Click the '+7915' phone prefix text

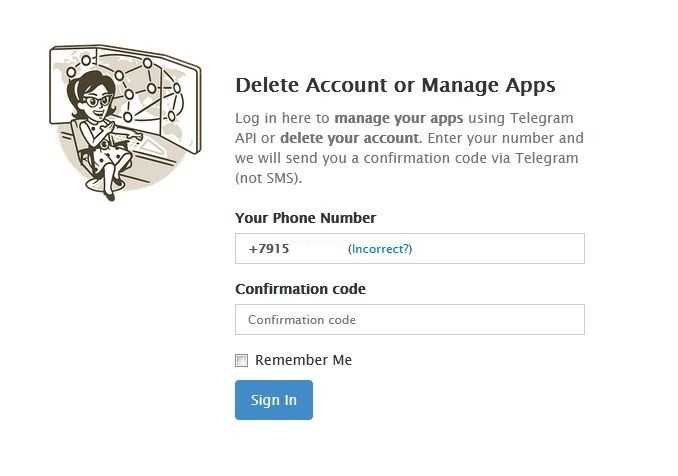269,249
